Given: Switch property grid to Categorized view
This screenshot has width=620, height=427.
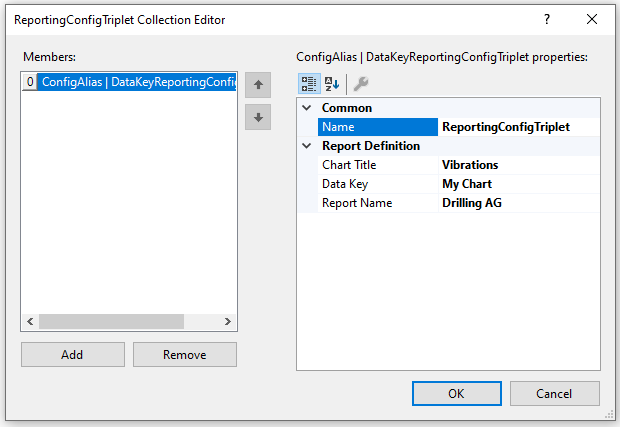Looking at the screenshot, I should pos(309,84).
